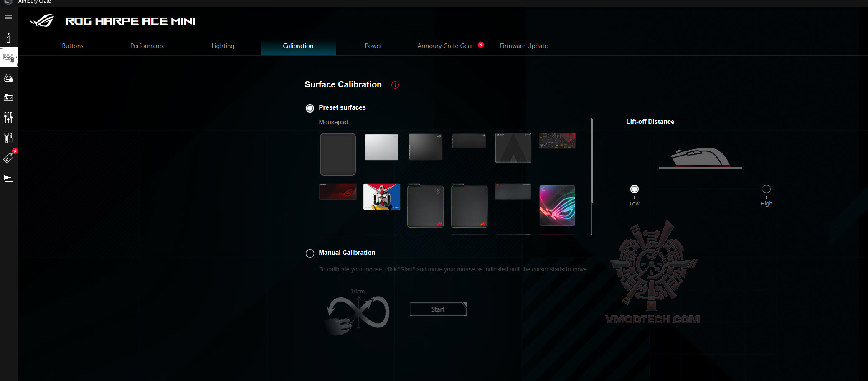Select the colorful neon ROG mousepad preset
868x381 pixels.
click(557, 205)
